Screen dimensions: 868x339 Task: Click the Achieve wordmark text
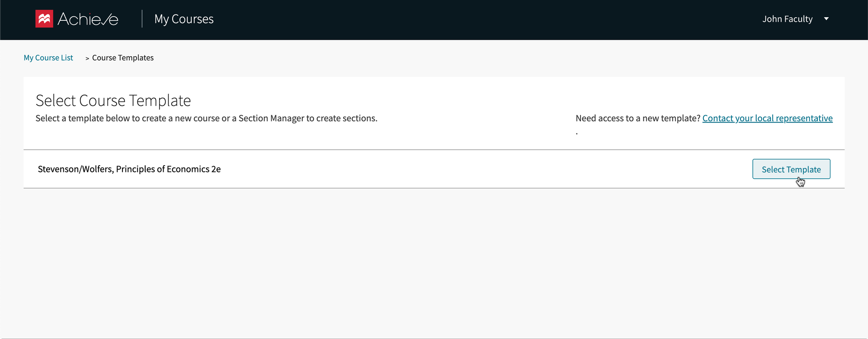tap(88, 19)
